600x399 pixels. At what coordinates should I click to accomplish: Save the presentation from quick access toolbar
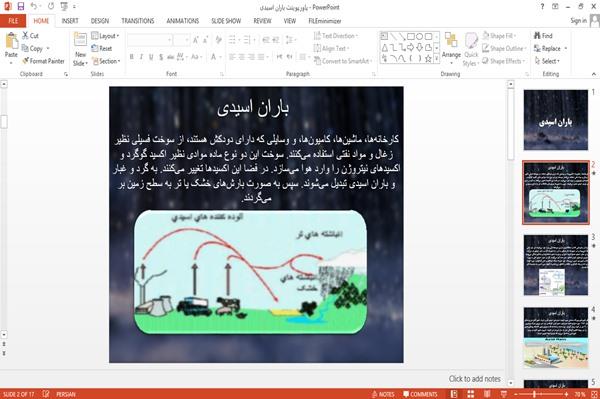tap(21, 7)
